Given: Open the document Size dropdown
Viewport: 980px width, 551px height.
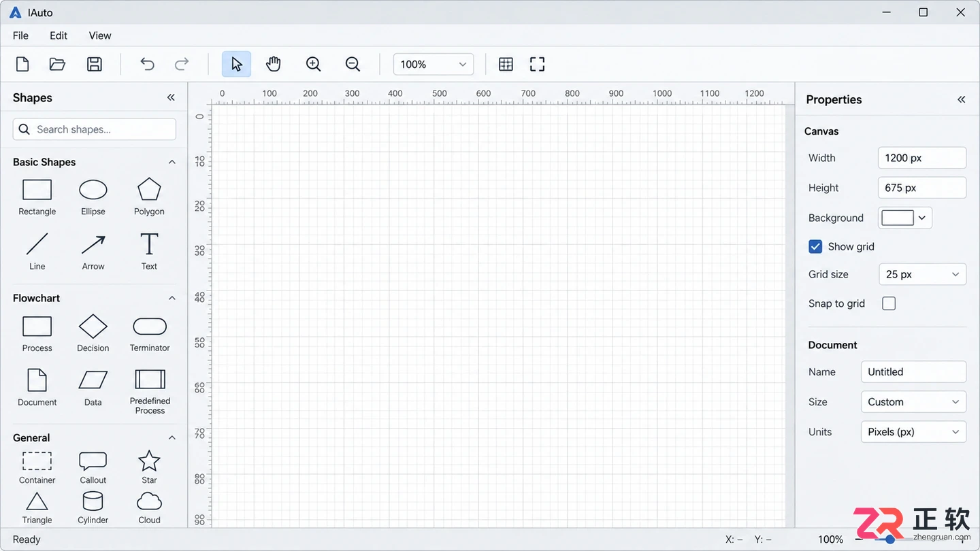Looking at the screenshot, I should tap(913, 402).
